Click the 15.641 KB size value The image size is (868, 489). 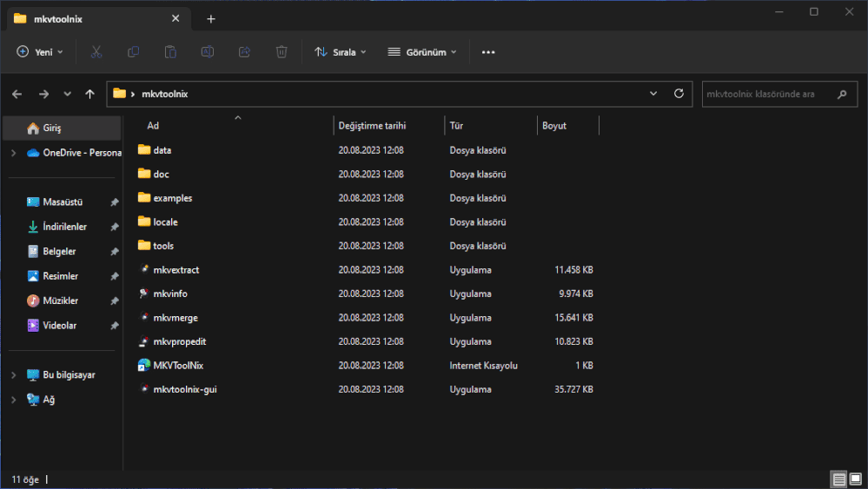pyautogui.click(x=573, y=318)
